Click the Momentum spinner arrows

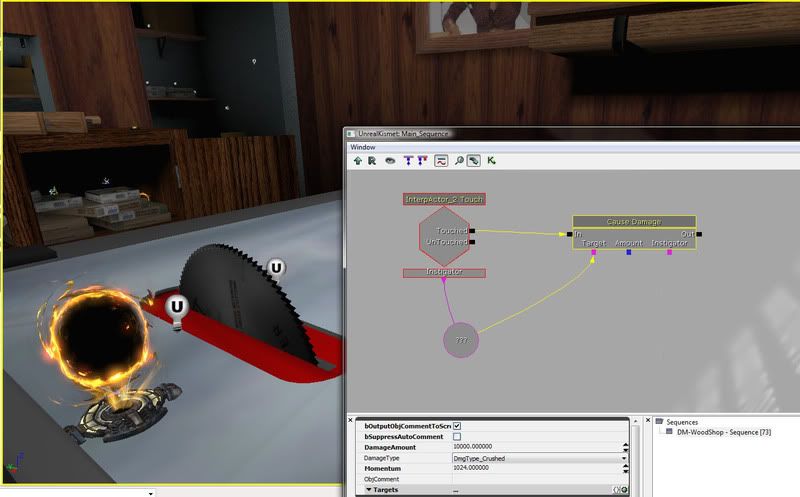626,468
